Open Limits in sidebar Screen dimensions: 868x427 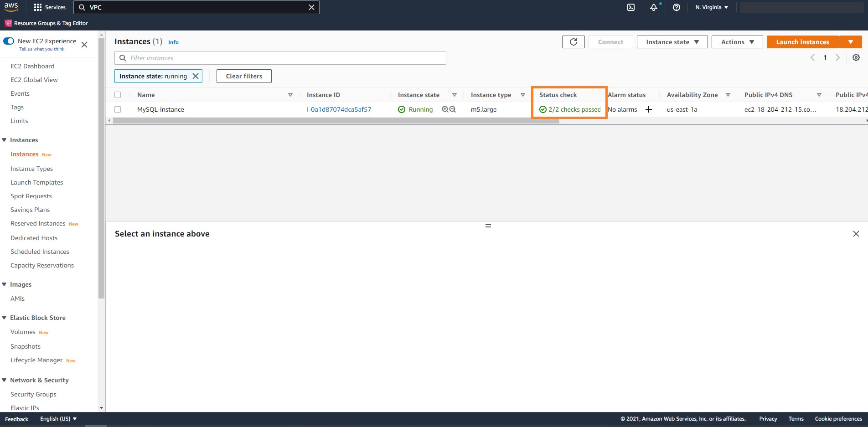[19, 121]
